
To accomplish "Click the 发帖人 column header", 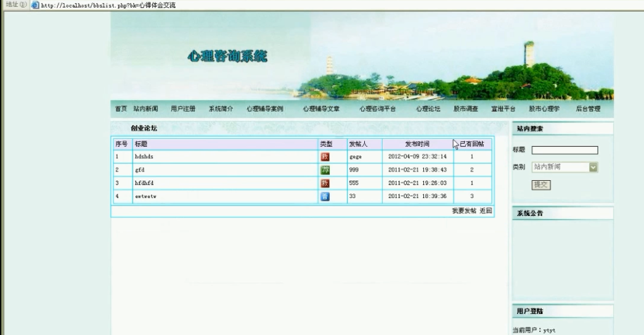I will tap(358, 144).
